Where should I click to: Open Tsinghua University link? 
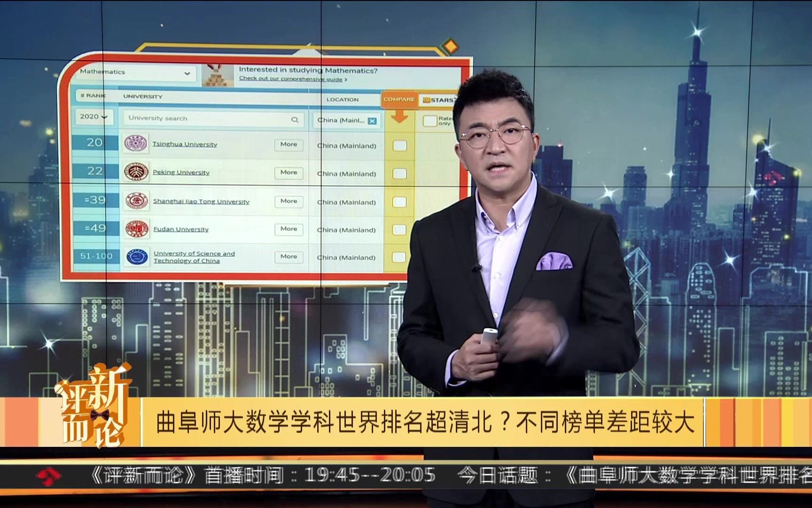(185, 144)
